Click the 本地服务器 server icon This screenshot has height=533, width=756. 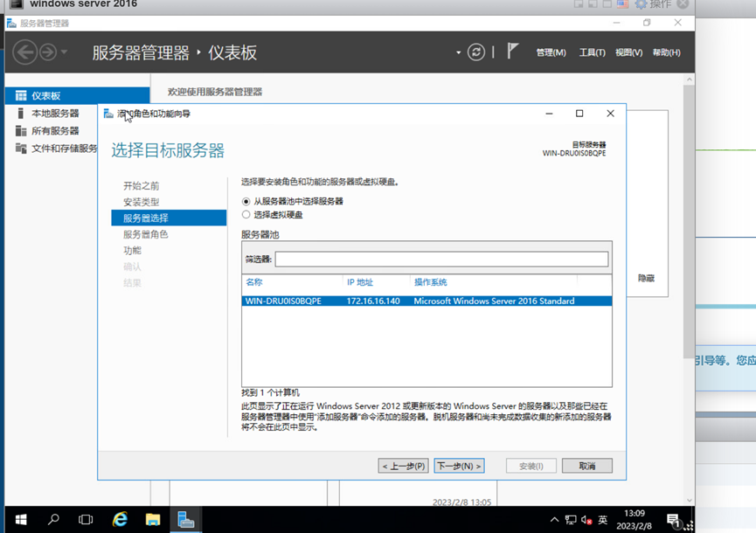tap(20, 114)
